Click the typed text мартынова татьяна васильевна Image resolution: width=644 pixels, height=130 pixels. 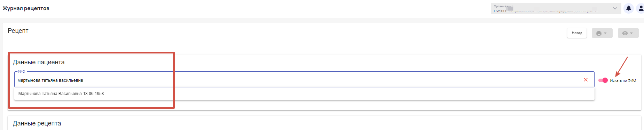coord(50,80)
